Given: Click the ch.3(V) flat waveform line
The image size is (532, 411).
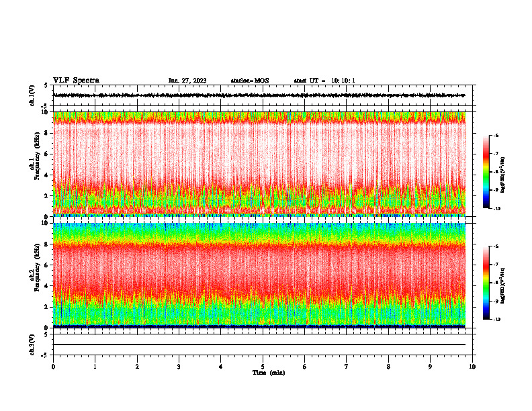Looking at the screenshot, I should pos(259,345).
